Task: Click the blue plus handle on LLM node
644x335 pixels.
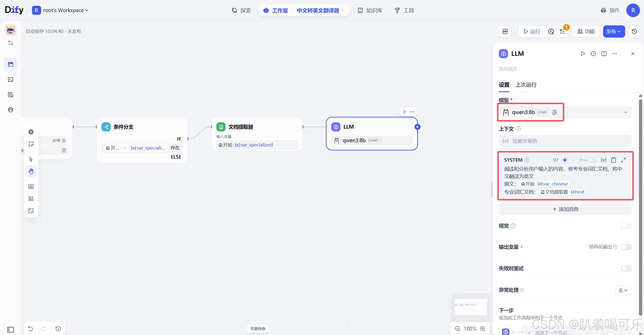Action: coord(417,127)
